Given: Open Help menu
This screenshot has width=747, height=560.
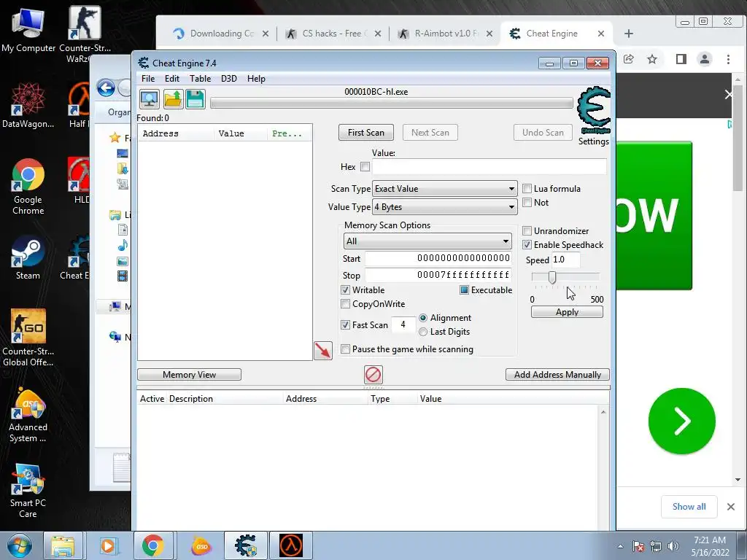Looking at the screenshot, I should [256, 79].
